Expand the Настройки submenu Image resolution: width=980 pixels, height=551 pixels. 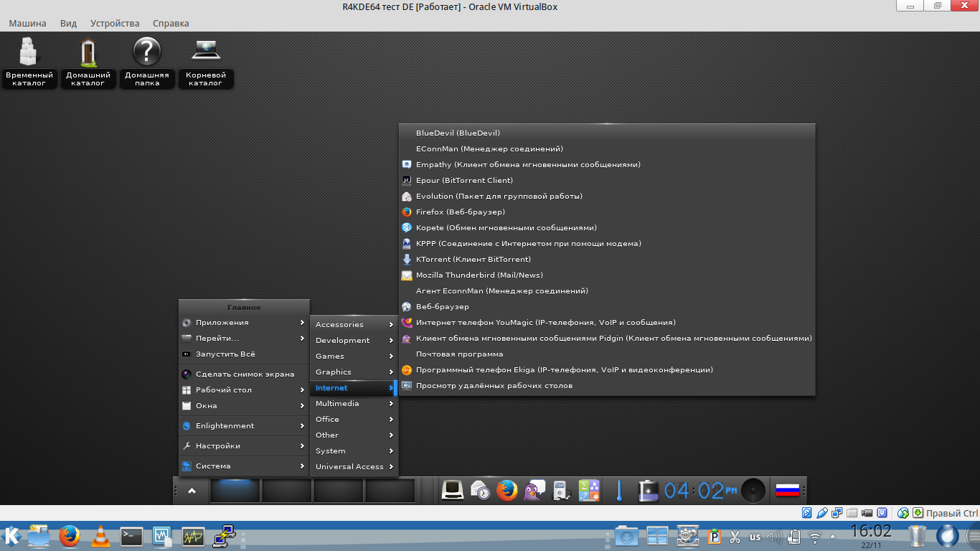244,446
